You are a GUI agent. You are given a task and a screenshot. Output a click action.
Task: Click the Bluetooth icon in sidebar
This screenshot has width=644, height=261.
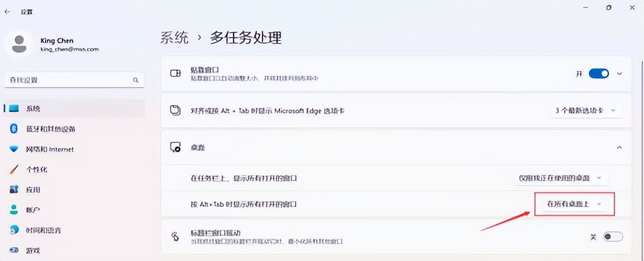click(14, 129)
